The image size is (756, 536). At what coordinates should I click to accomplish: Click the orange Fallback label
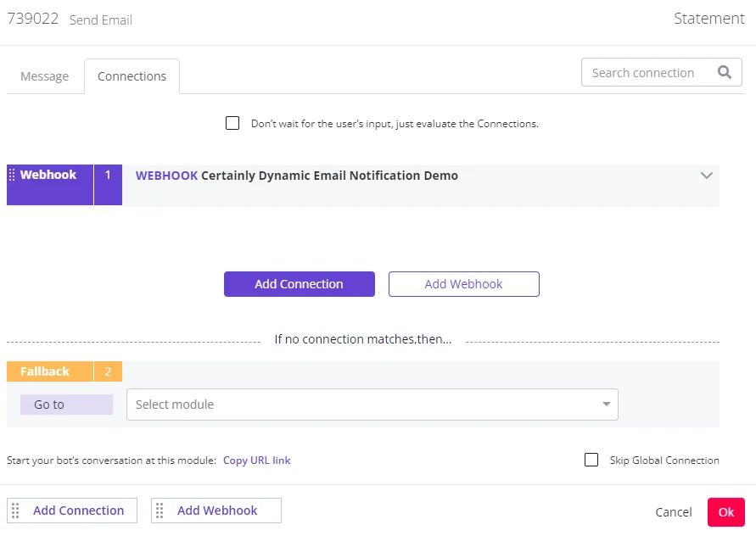click(x=50, y=371)
